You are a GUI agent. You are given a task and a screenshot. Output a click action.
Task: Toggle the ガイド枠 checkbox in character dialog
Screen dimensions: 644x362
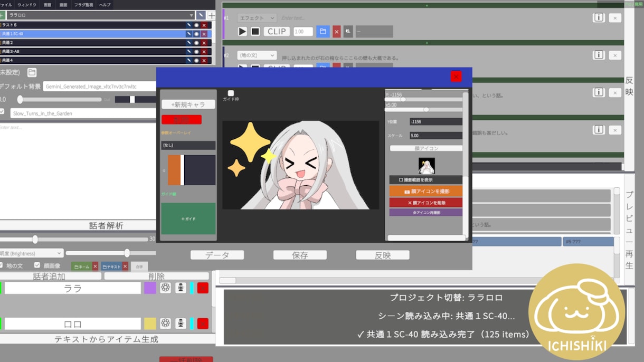(x=231, y=93)
